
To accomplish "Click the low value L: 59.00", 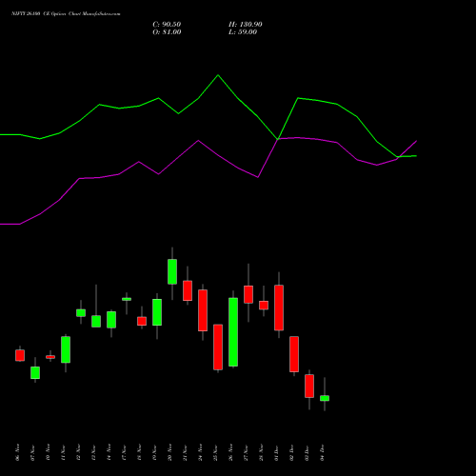I will [x=243, y=32].
